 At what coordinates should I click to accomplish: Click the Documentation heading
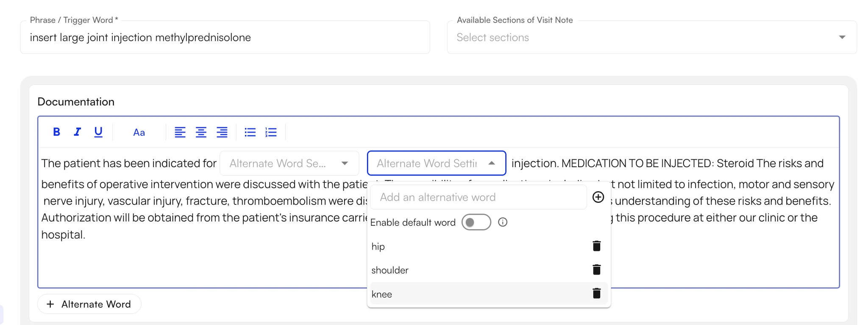click(76, 102)
